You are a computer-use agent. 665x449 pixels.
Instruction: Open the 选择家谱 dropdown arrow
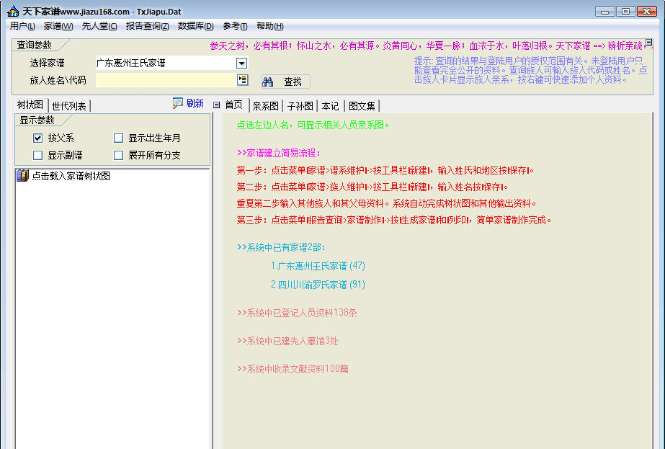tap(241, 64)
